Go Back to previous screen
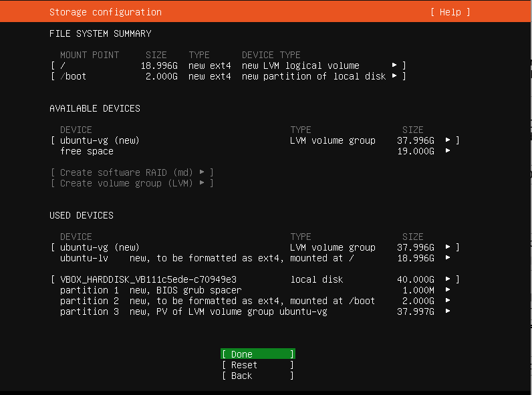 point(257,376)
